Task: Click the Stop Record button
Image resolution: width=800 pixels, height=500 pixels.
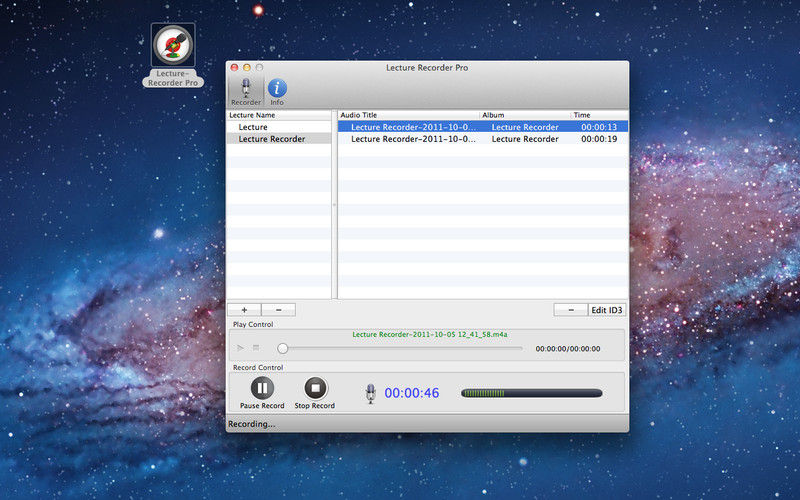Action: click(x=315, y=388)
